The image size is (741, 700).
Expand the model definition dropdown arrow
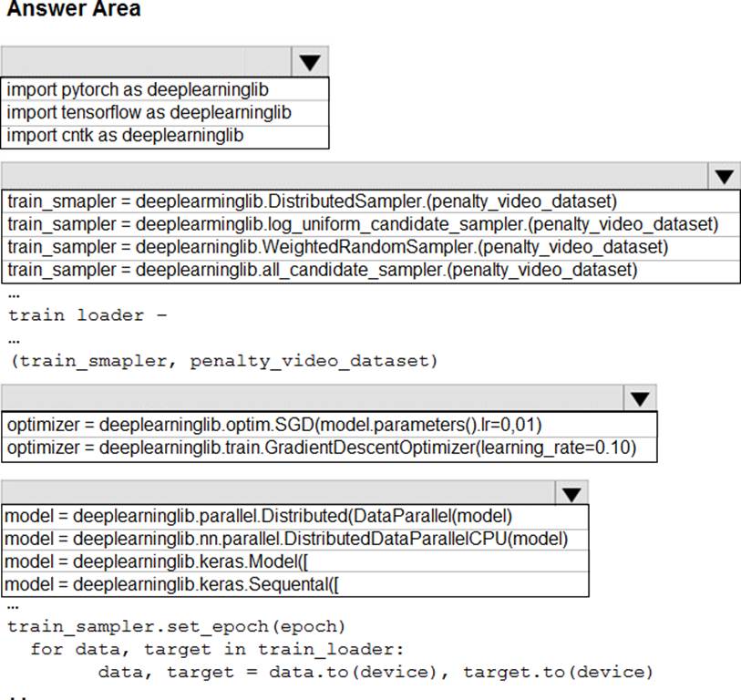pyautogui.click(x=571, y=493)
